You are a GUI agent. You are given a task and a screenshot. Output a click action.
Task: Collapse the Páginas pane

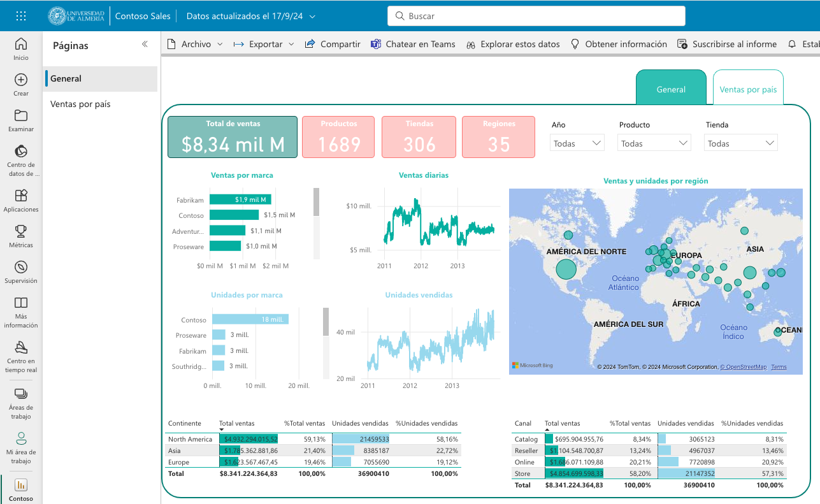145,44
